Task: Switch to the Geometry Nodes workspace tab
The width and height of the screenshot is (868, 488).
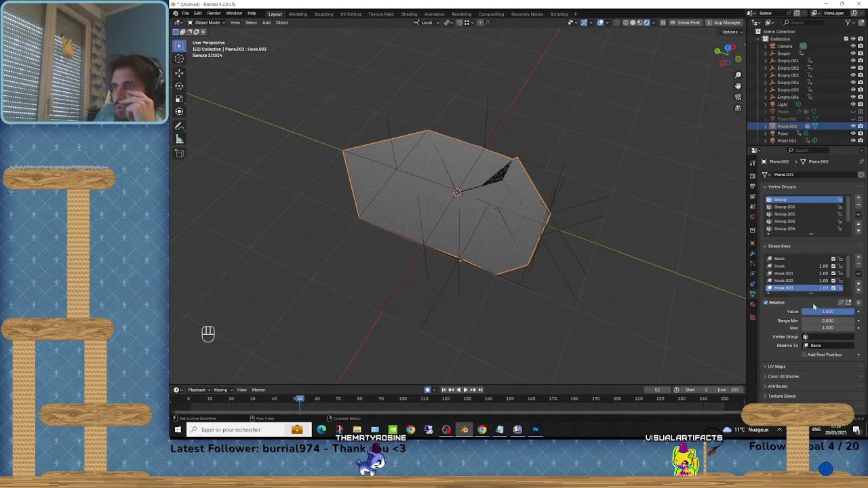Action: coord(527,14)
